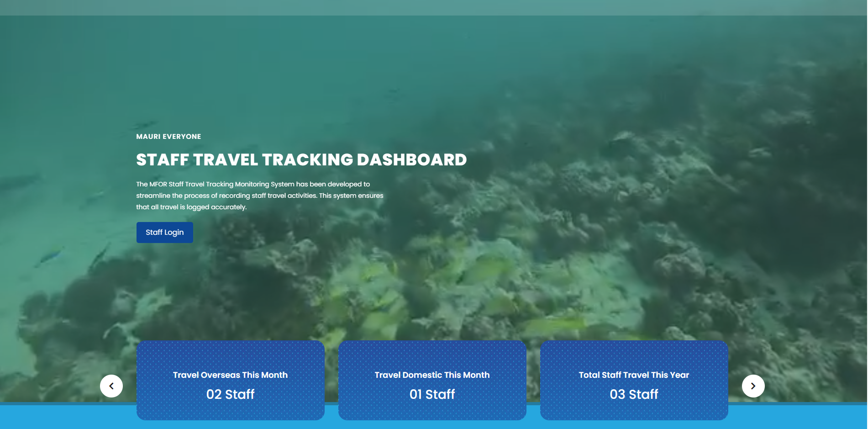The width and height of the screenshot is (868, 429).
Task: Select the chevron-left navigation circle
Action: click(x=111, y=386)
